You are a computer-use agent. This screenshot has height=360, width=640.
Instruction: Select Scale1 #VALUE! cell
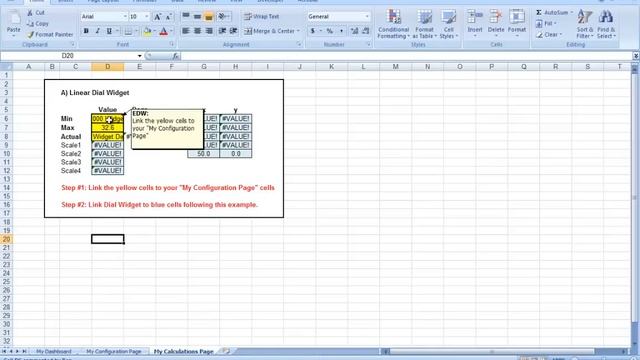tap(108, 145)
